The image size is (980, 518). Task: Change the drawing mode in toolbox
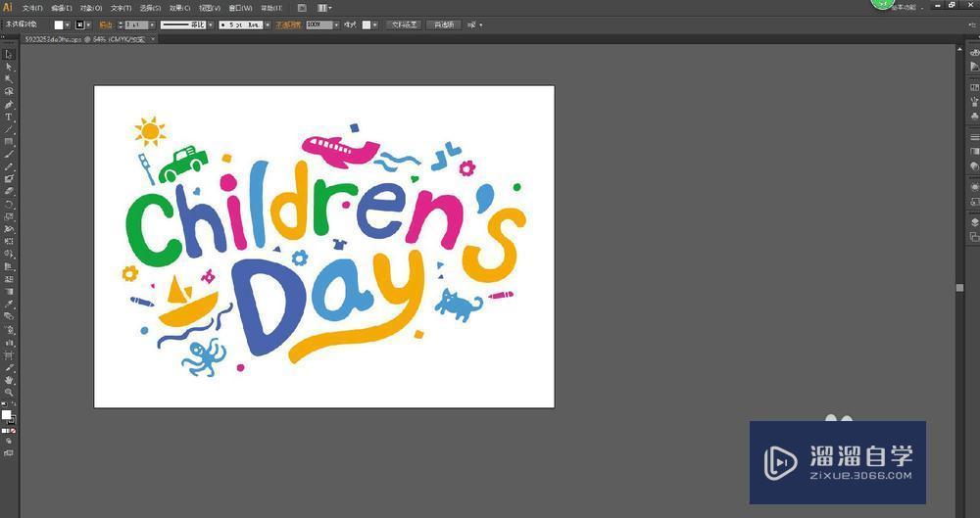point(9,442)
